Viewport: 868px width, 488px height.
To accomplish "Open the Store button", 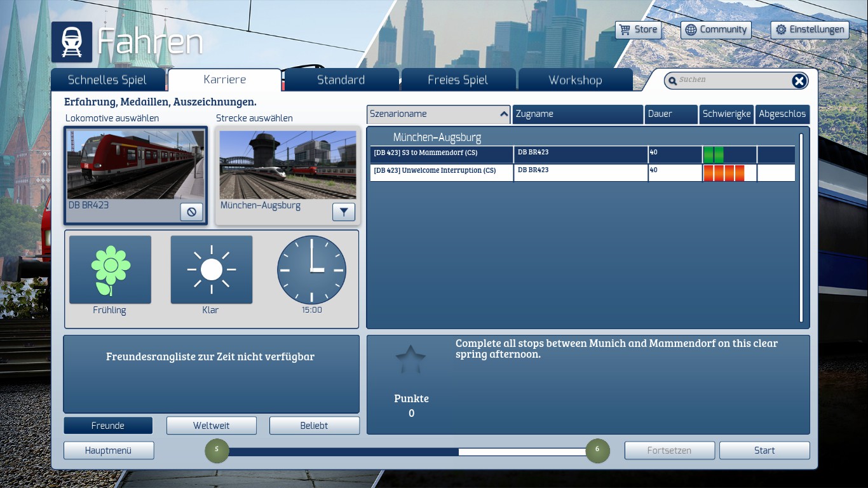I will pyautogui.click(x=639, y=30).
